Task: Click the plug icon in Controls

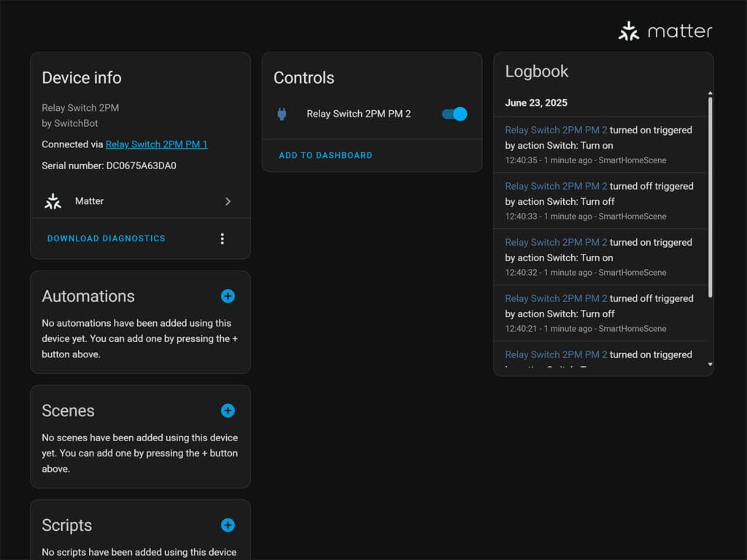Action: pyautogui.click(x=282, y=114)
